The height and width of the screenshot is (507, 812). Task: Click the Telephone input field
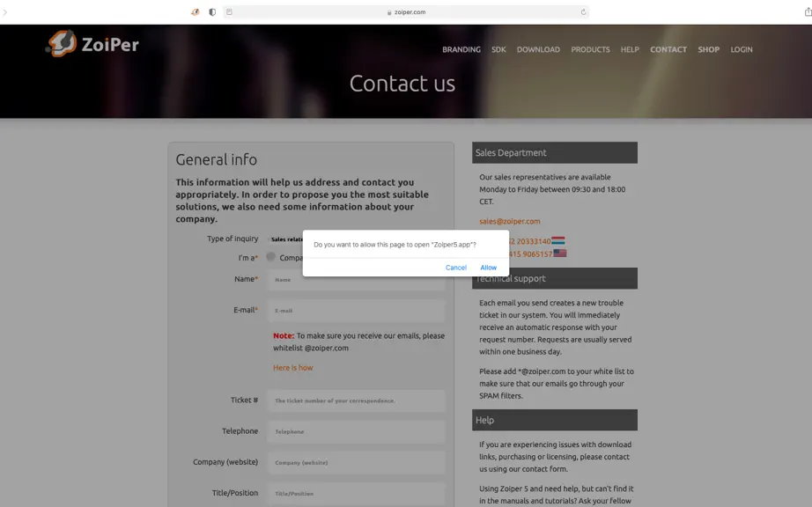[x=357, y=431]
